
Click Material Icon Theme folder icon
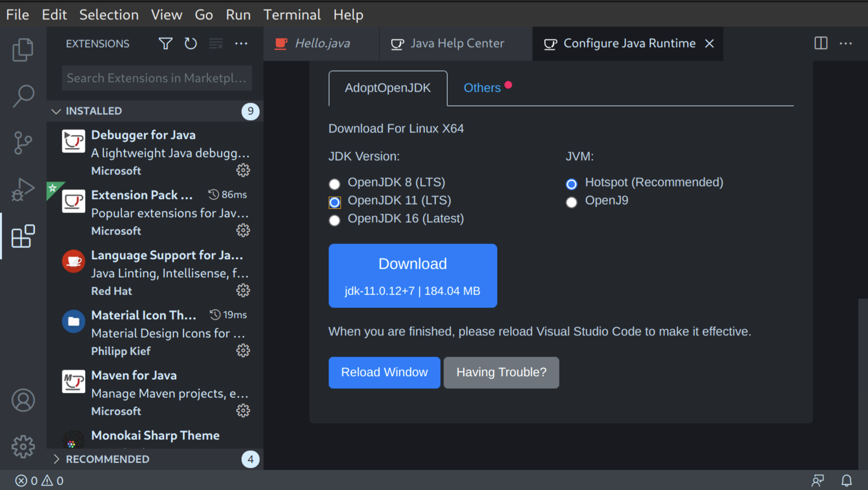pos(73,321)
